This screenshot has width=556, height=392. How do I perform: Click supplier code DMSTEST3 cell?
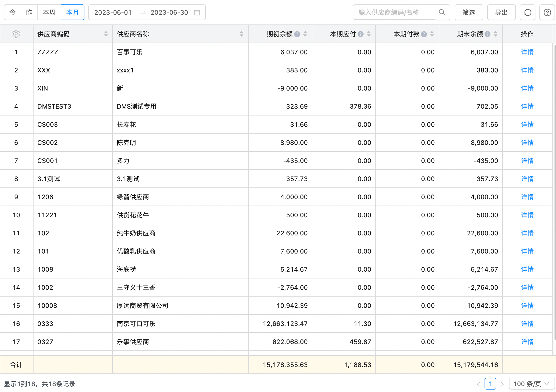pos(73,106)
